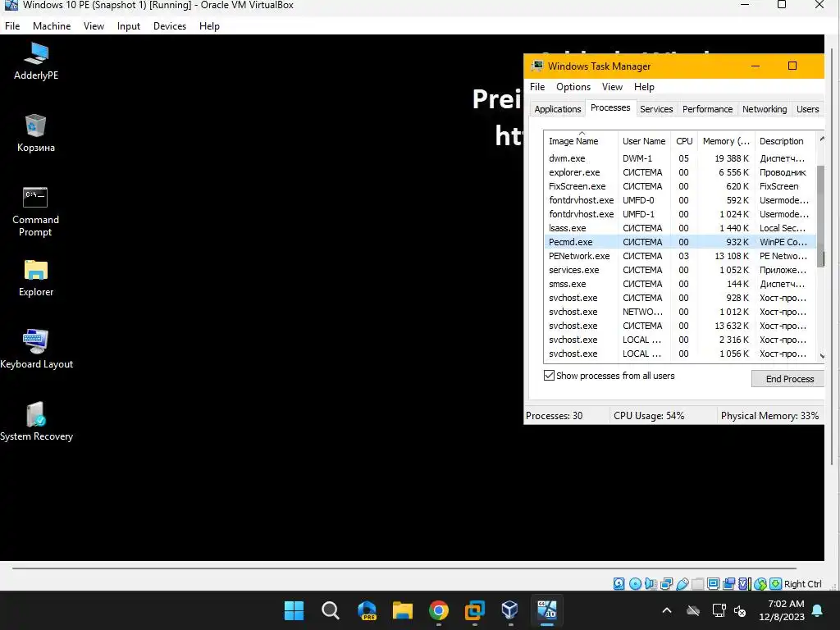Open VirtualBox View menu
This screenshot has width=840, height=630.
click(94, 25)
